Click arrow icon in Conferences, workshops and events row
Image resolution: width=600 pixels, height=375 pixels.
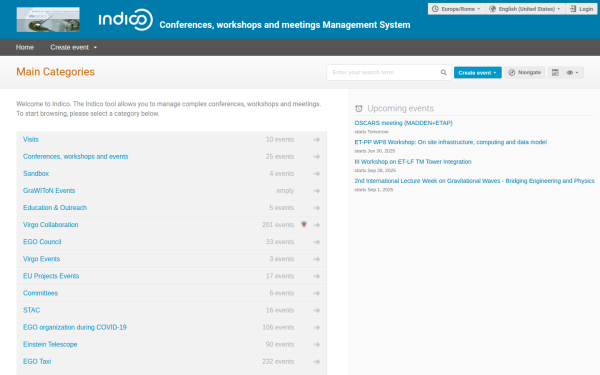click(x=316, y=157)
